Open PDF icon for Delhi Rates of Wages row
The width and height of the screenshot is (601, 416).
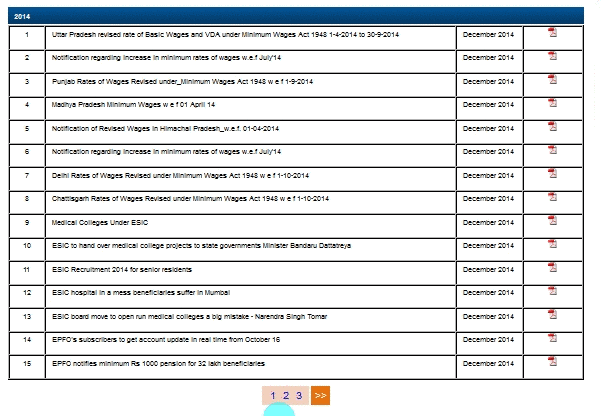(x=552, y=173)
